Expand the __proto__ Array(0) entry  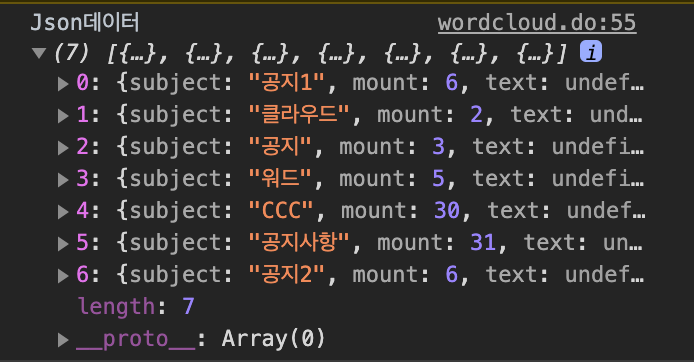pyautogui.click(x=63, y=339)
